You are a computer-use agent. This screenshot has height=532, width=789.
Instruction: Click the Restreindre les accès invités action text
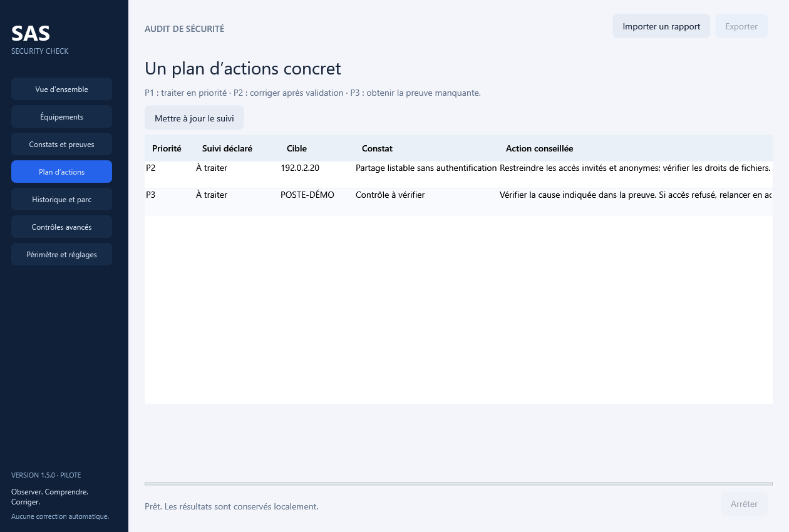tap(635, 168)
